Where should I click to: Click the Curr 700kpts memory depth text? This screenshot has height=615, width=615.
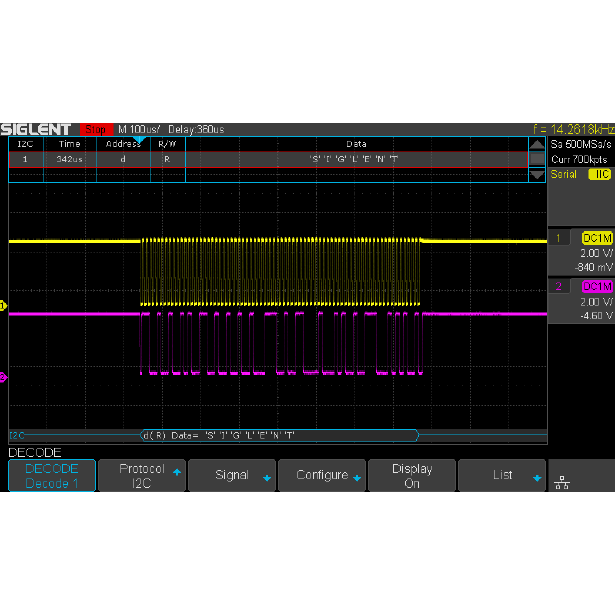click(x=579, y=159)
